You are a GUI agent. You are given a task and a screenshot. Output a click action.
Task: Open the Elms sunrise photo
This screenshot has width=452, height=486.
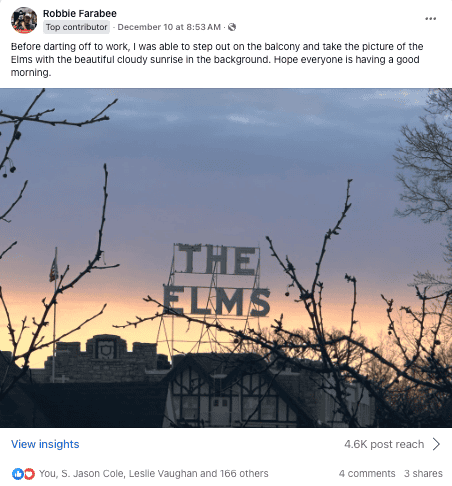(x=226, y=258)
